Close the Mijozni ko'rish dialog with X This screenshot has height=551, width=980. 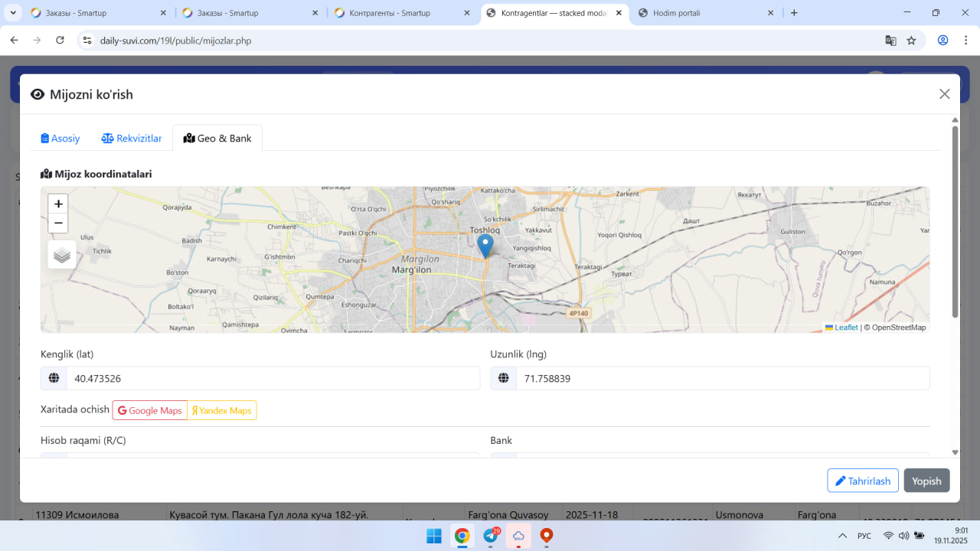click(x=944, y=94)
